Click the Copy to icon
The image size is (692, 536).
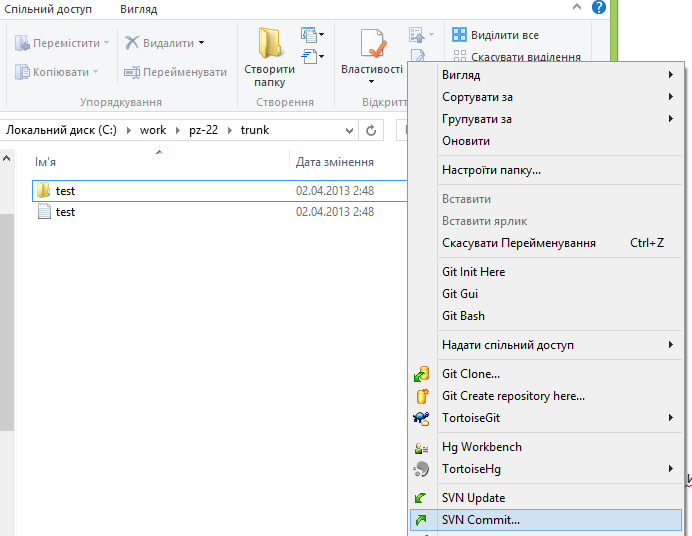tap(22, 72)
